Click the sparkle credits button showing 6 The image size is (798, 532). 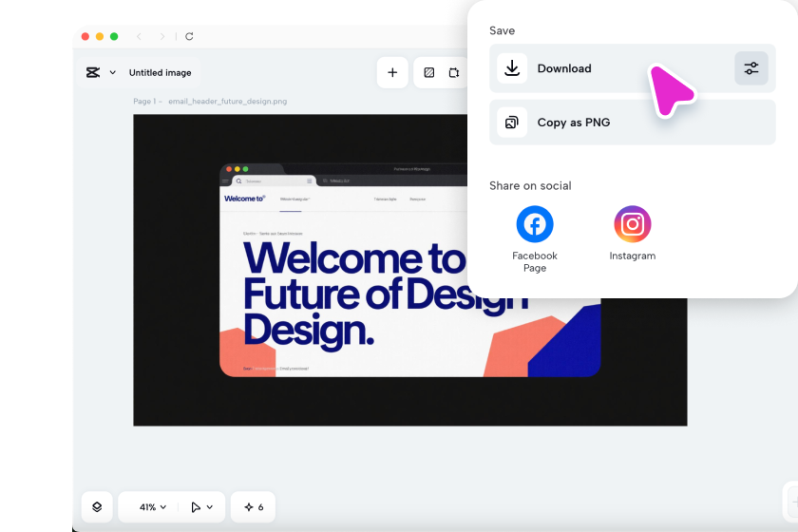(253, 506)
